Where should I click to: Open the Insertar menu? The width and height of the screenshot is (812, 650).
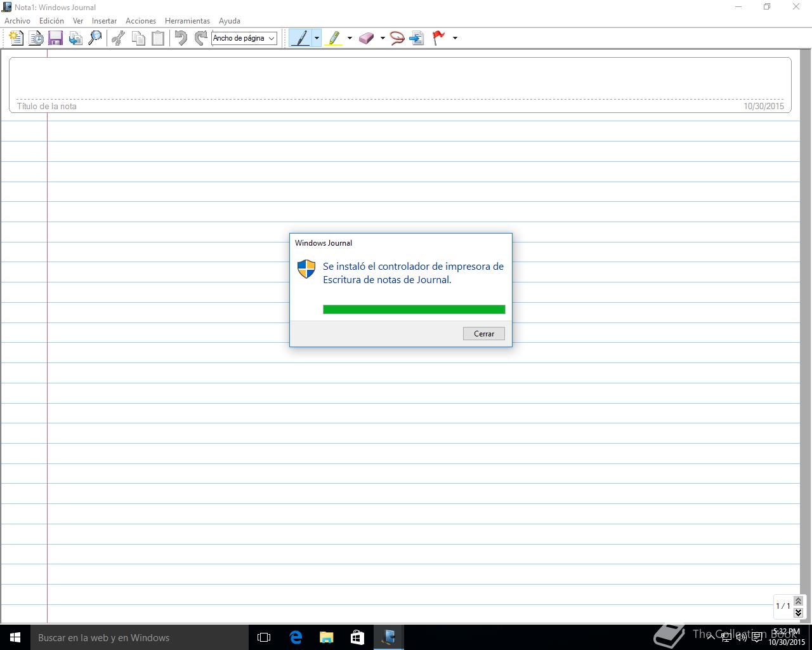tap(104, 21)
